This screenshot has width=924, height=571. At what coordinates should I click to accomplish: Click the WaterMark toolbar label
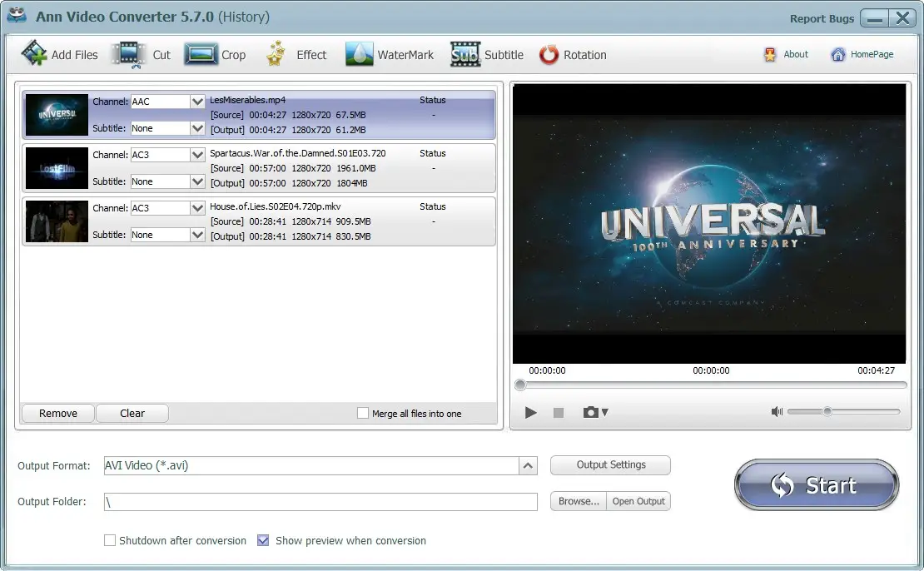pyautogui.click(x=405, y=55)
